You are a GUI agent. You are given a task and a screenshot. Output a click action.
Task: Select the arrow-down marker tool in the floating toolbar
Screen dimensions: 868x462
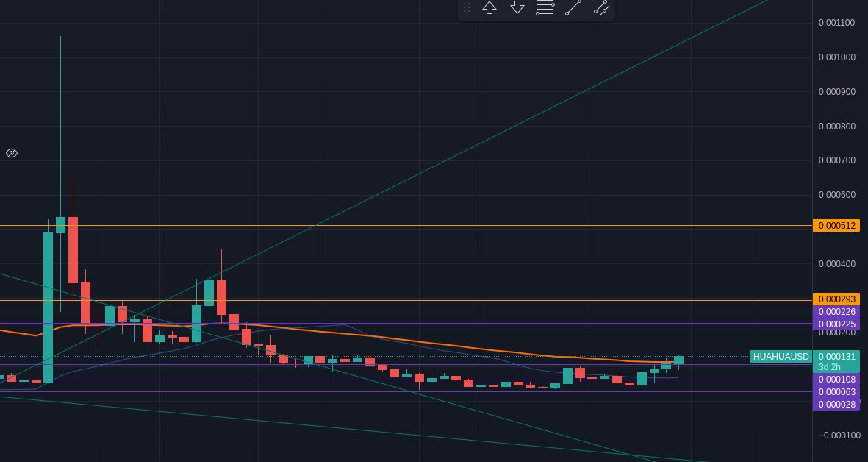click(x=517, y=7)
